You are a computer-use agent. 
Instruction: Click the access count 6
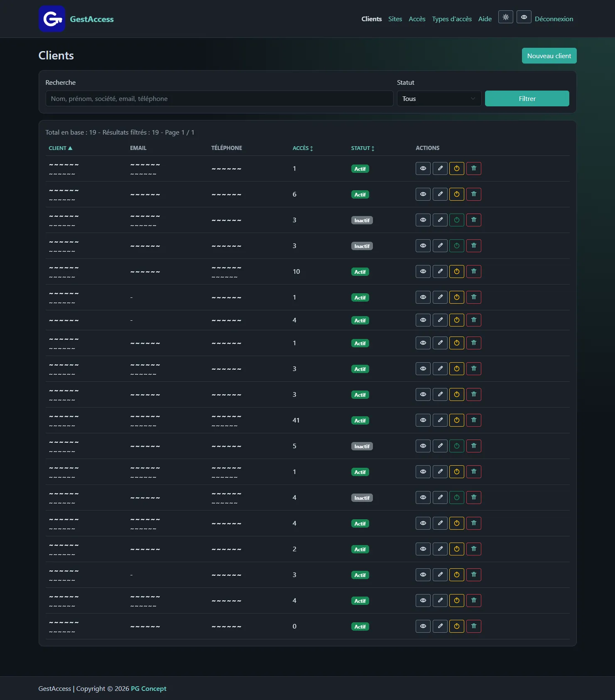pyautogui.click(x=294, y=194)
